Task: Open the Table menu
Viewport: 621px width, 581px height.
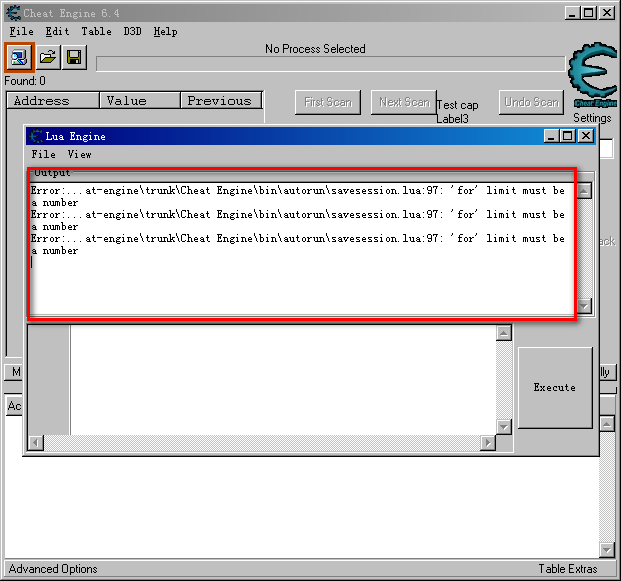Action: point(96,31)
